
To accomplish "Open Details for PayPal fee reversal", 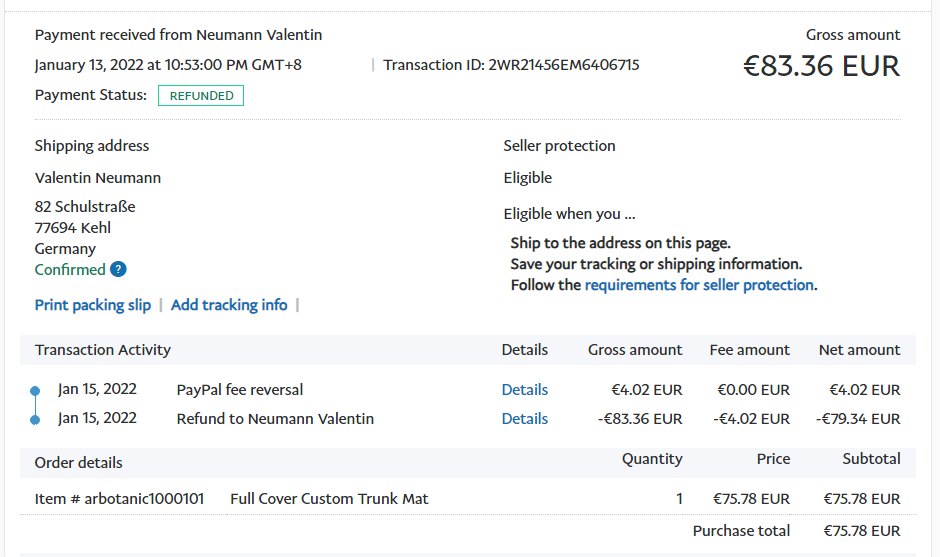I will pyautogui.click(x=525, y=390).
